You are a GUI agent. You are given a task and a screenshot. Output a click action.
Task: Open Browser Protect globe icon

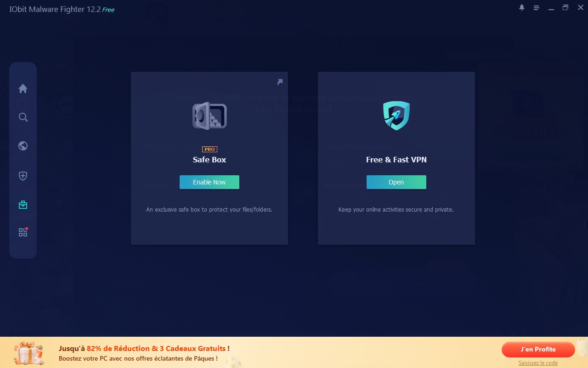pos(23,146)
